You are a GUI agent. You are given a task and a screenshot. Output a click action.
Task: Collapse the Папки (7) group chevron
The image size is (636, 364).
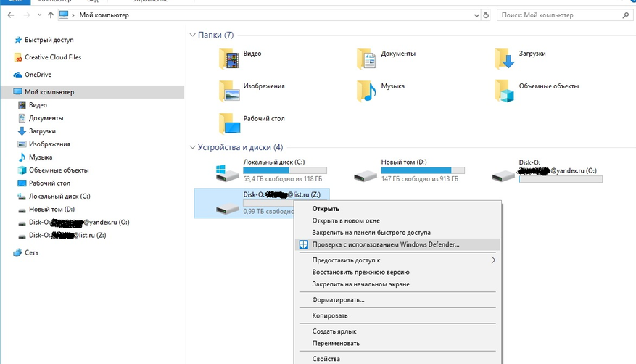(x=192, y=35)
